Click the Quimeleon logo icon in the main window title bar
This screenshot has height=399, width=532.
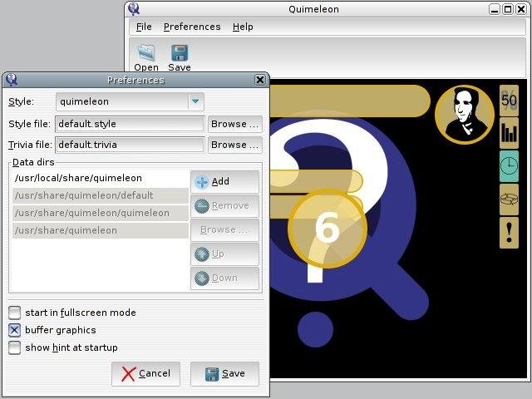[x=134, y=9]
